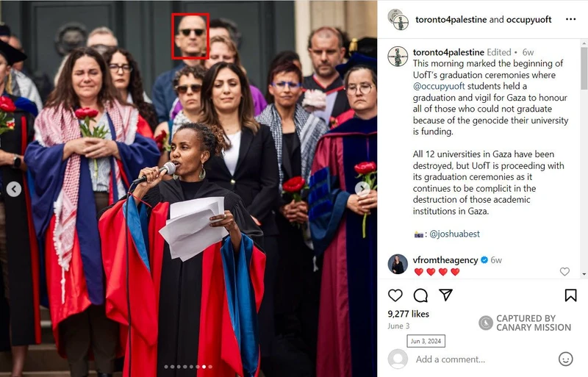
Task: Open the toronto4palestine profile from the header
Action: coord(451,20)
